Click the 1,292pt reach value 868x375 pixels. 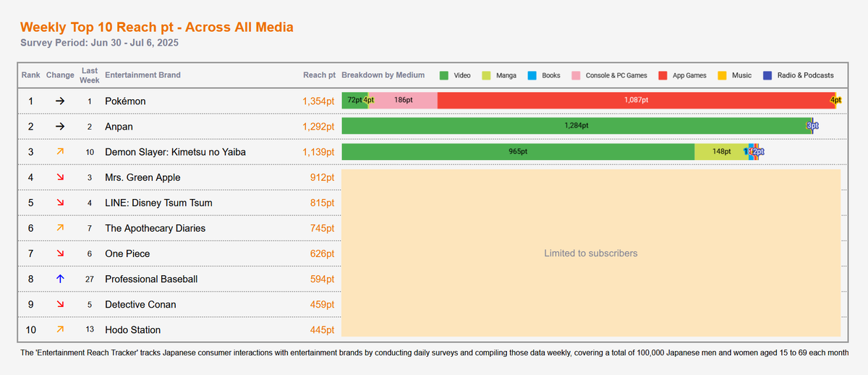[319, 127]
